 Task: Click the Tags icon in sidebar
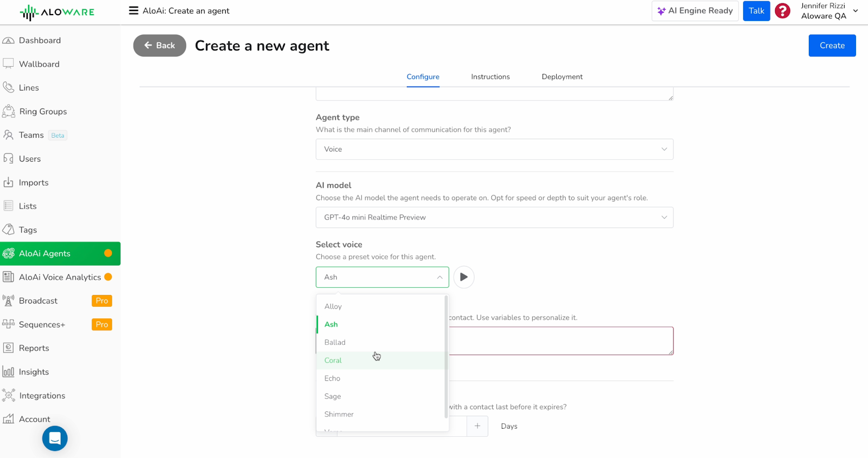pos(8,230)
